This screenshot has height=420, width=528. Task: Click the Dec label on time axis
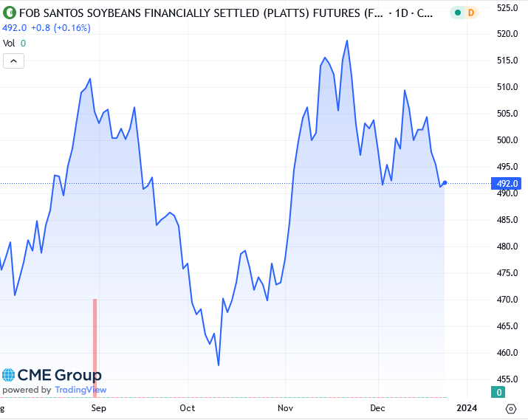point(378,407)
